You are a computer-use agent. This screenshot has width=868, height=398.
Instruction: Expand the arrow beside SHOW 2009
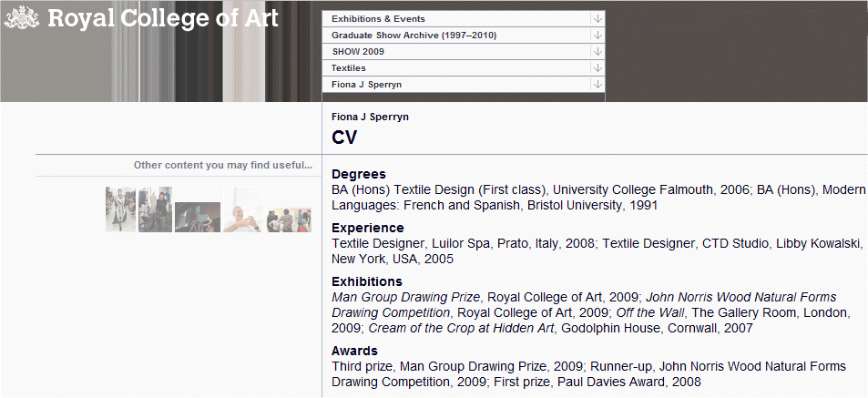click(x=597, y=52)
